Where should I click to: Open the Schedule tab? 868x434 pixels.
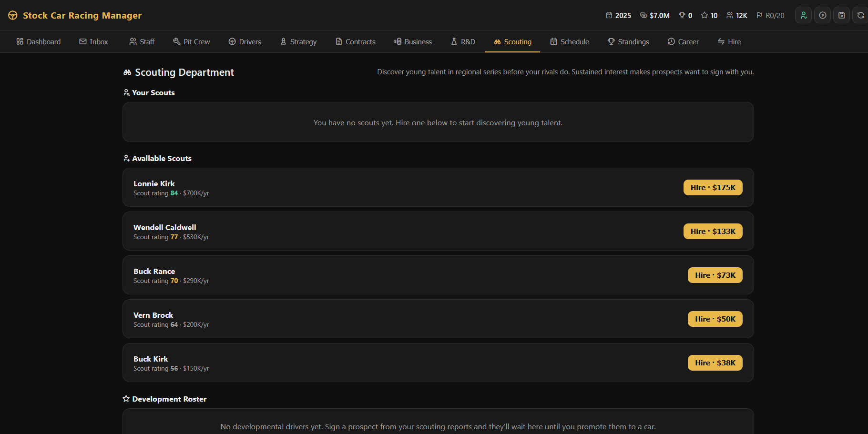coord(570,41)
